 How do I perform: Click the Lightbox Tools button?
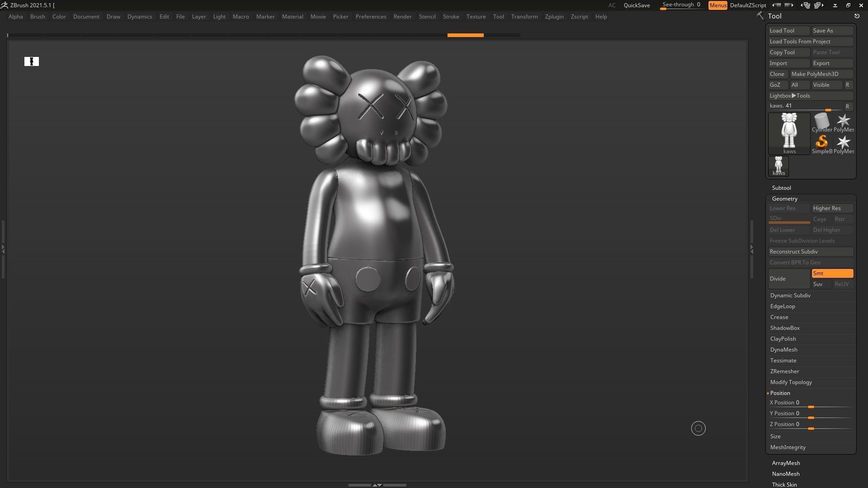[x=811, y=96]
